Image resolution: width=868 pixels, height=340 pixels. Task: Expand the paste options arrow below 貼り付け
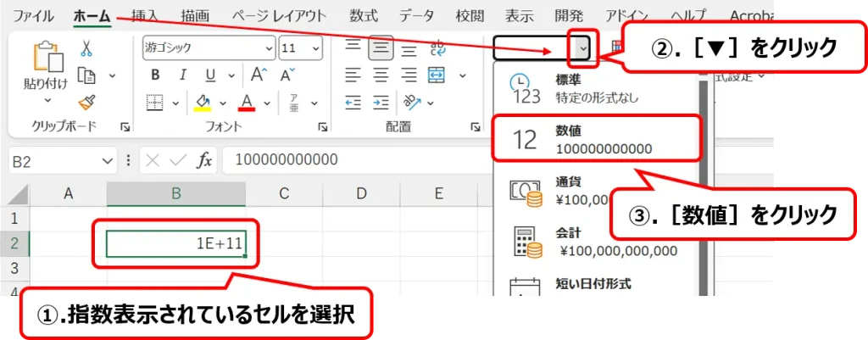tap(47, 101)
